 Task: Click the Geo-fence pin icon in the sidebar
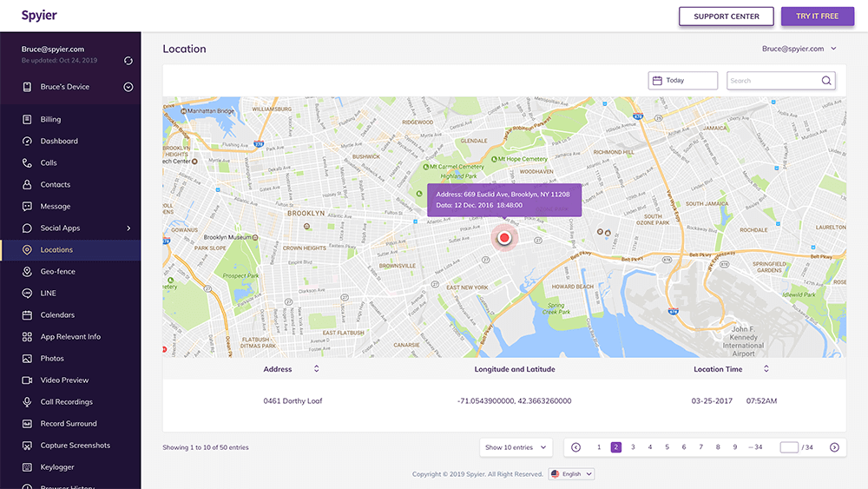click(x=27, y=271)
